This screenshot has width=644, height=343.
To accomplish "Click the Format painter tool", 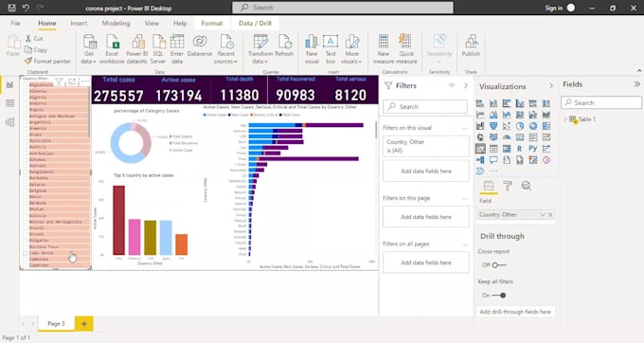I will tap(47, 62).
